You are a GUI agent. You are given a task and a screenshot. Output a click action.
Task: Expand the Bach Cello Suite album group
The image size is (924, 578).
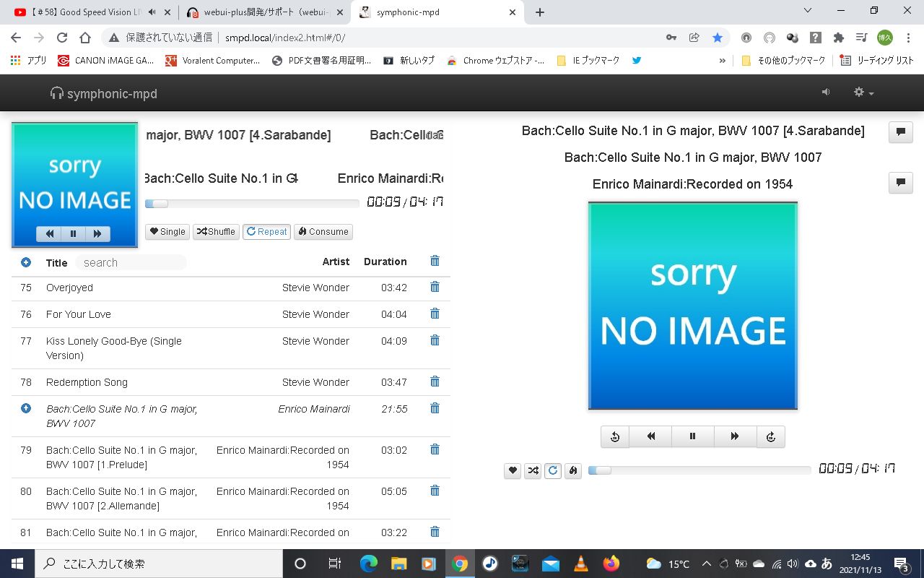(26, 408)
